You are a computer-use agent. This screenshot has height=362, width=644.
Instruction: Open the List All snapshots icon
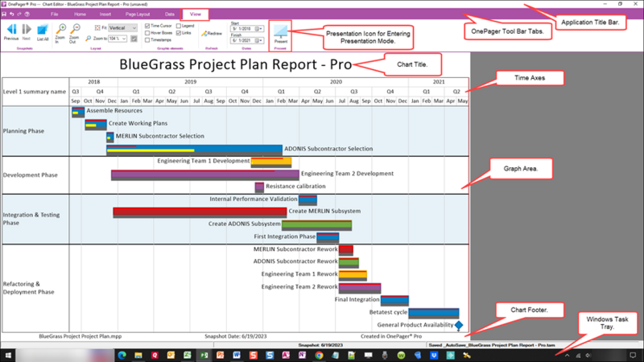[x=43, y=32]
